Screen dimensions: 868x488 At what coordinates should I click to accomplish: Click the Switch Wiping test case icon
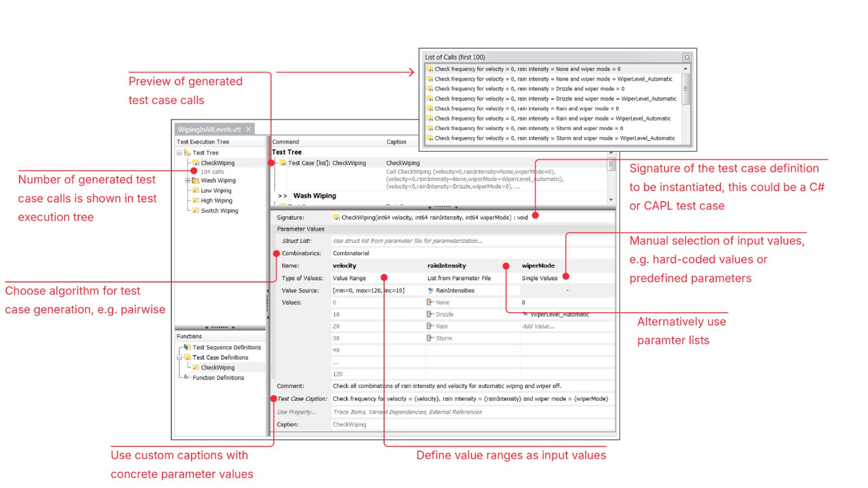(196, 210)
